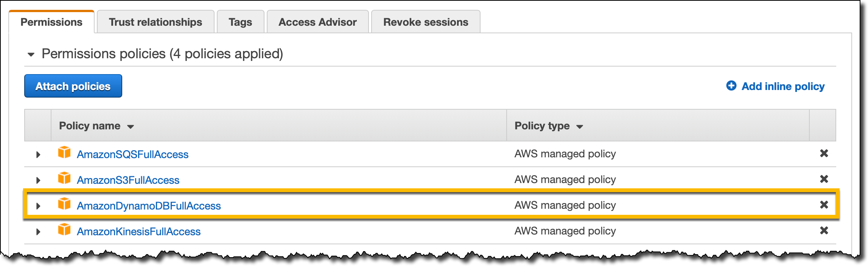868x267 pixels.
Task: Expand the AmazonS3FullAccess policy details
Action: (38, 180)
